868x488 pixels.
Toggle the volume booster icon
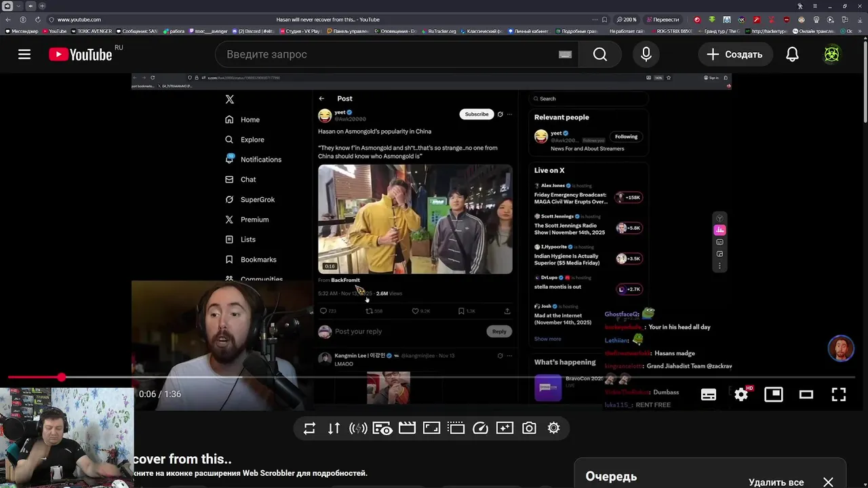point(358,428)
